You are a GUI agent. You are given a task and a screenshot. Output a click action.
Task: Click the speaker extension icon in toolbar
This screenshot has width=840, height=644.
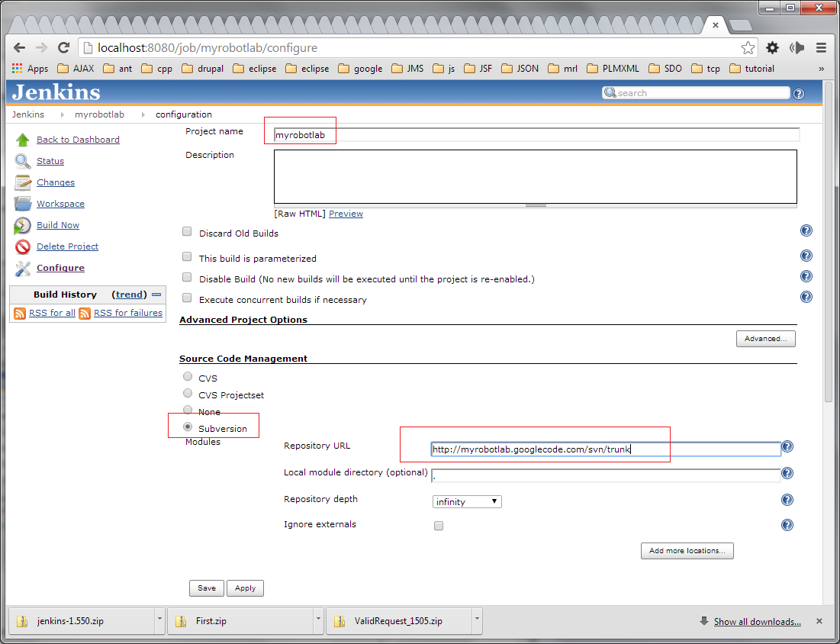click(x=797, y=47)
